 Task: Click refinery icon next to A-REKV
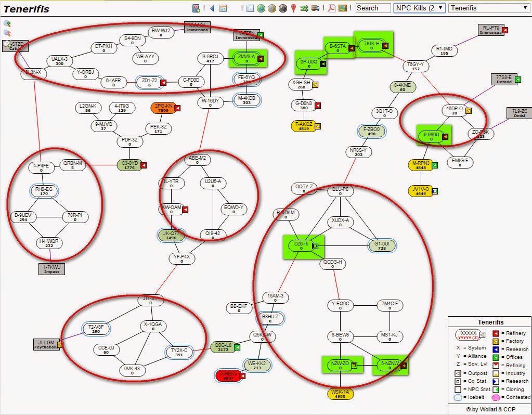(242, 376)
